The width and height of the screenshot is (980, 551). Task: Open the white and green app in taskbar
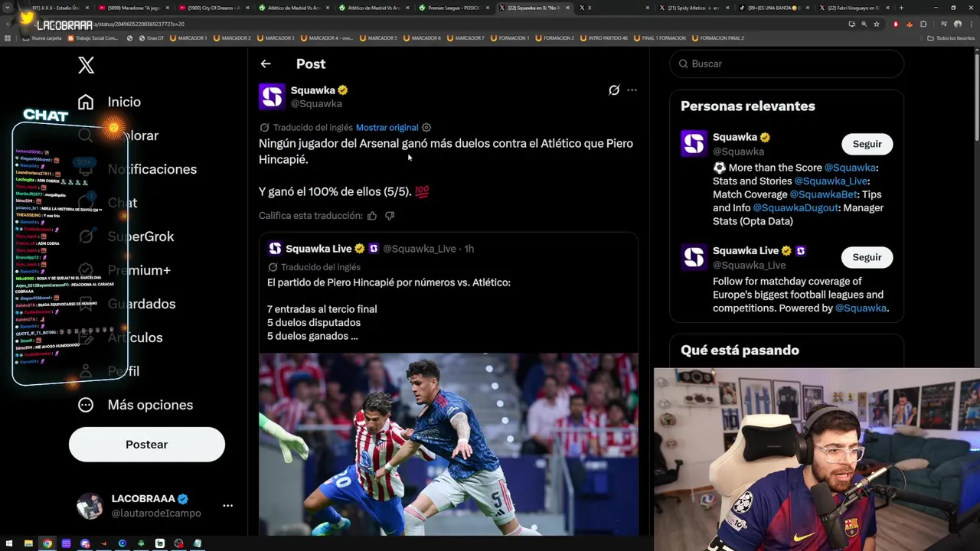coord(160,543)
